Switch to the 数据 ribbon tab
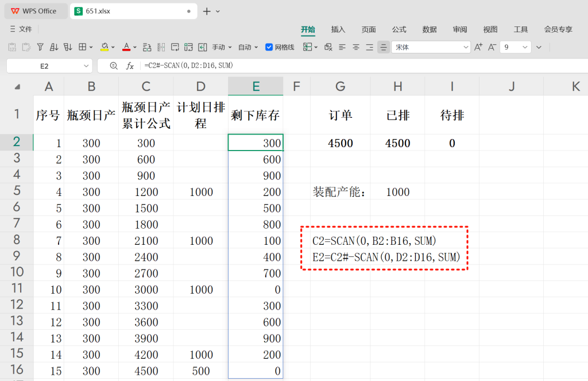Viewport: 588px width, 381px height. click(x=430, y=29)
